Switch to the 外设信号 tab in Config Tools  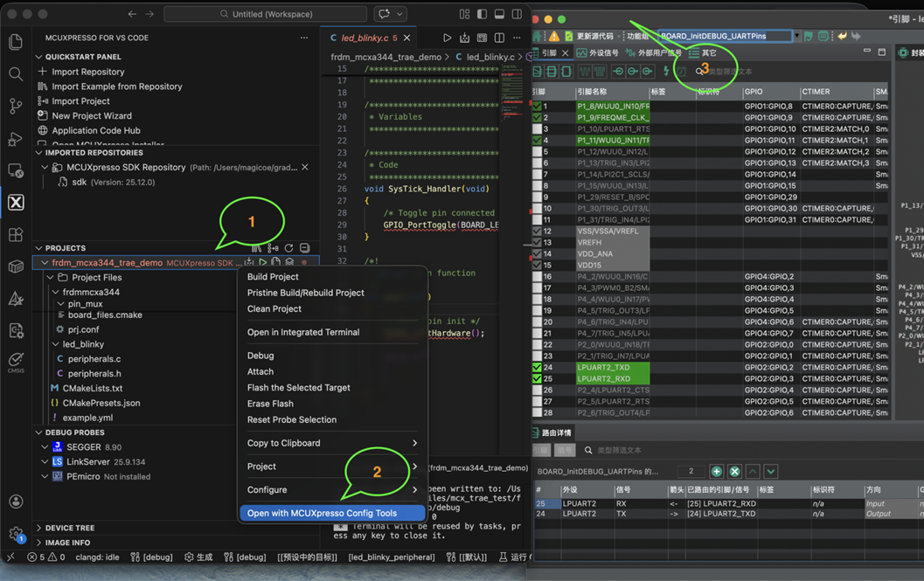point(598,53)
